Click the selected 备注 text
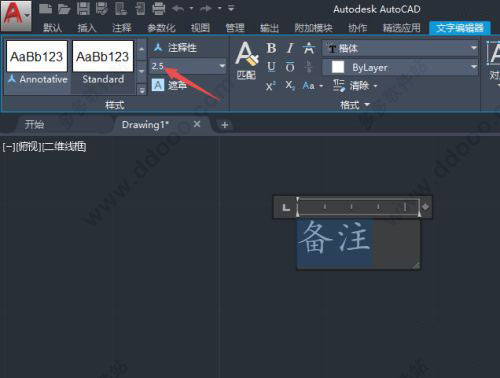 click(x=334, y=237)
